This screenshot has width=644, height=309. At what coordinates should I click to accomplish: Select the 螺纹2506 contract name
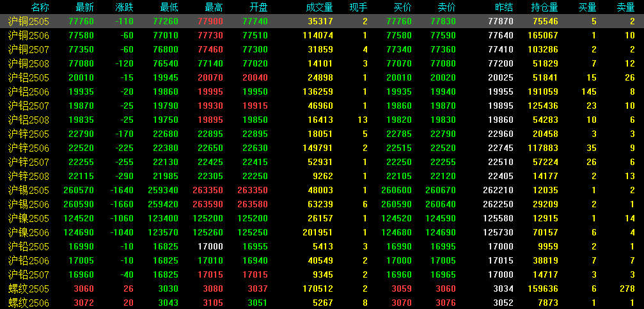point(28,303)
